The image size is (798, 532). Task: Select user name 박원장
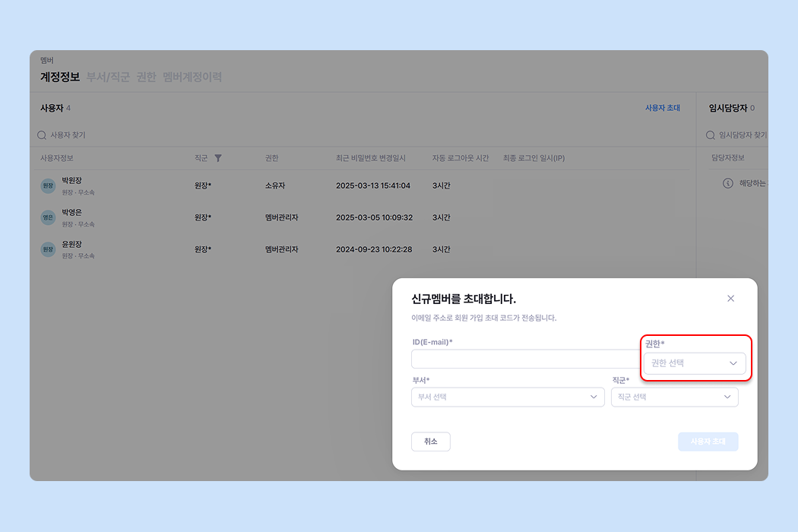point(71,181)
